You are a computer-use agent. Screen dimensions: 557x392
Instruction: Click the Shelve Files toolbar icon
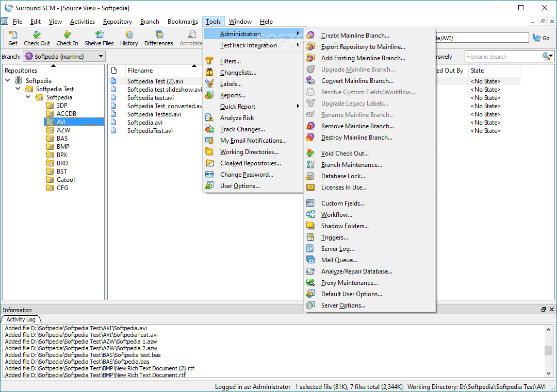pyautogui.click(x=99, y=35)
